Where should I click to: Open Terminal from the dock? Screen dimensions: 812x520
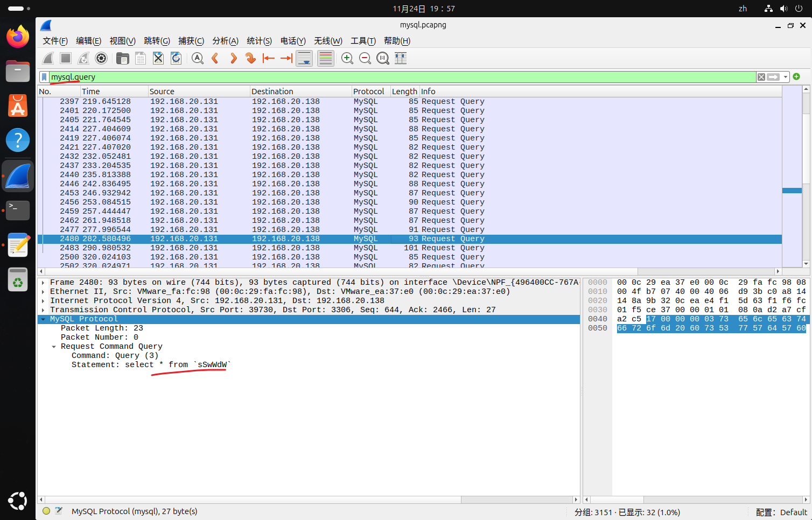click(18, 210)
